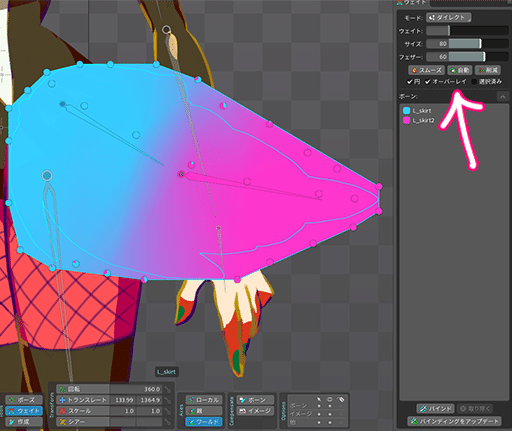
Task: Click the 自動 (Auto) weights button
Action: pyautogui.click(x=460, y=70)
